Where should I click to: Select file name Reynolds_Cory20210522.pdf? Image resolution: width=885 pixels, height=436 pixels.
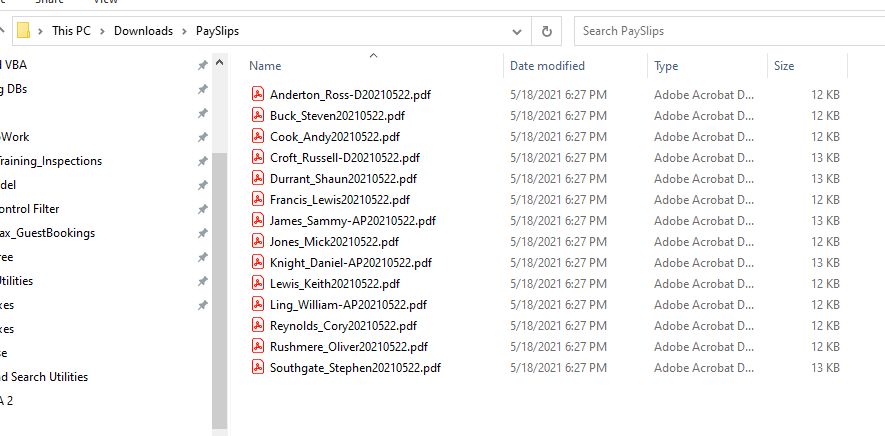(343, 326)
